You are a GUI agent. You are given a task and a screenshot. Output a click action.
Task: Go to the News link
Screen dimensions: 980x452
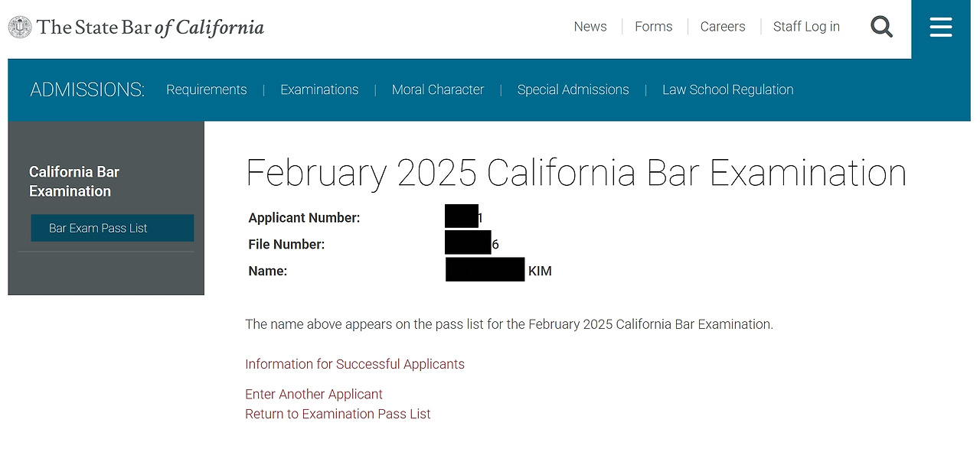(590, 27)
